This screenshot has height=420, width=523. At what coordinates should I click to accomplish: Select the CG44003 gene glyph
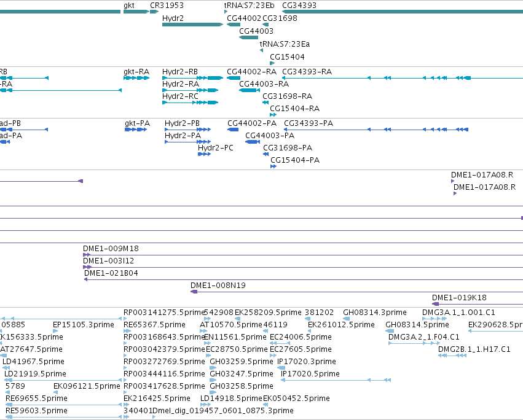click(x=248, y=37)
